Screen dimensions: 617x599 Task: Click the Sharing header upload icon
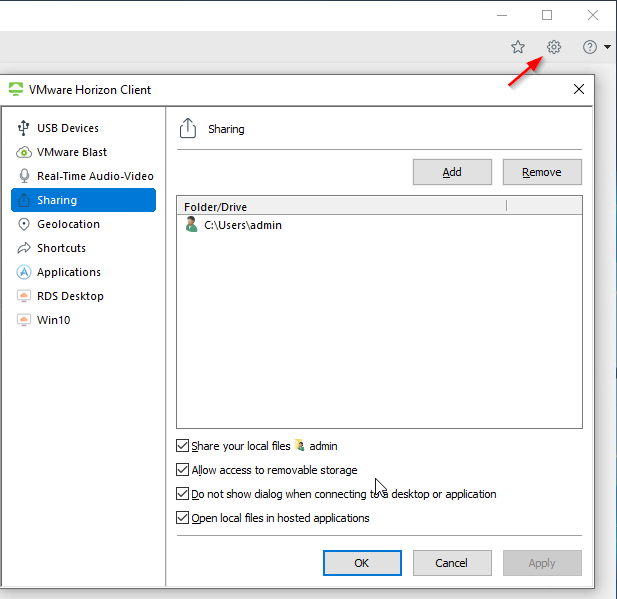tap(188, 128)
